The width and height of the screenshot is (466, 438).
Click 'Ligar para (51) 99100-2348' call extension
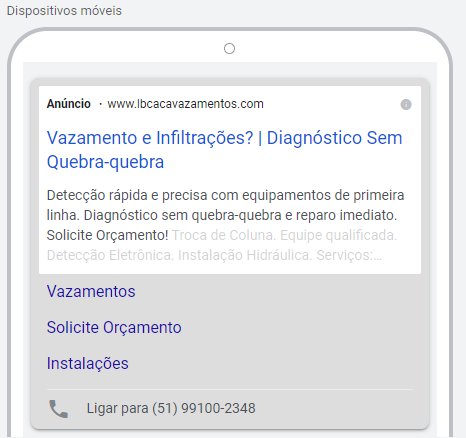pyautogui.click(x=171, y=408)
